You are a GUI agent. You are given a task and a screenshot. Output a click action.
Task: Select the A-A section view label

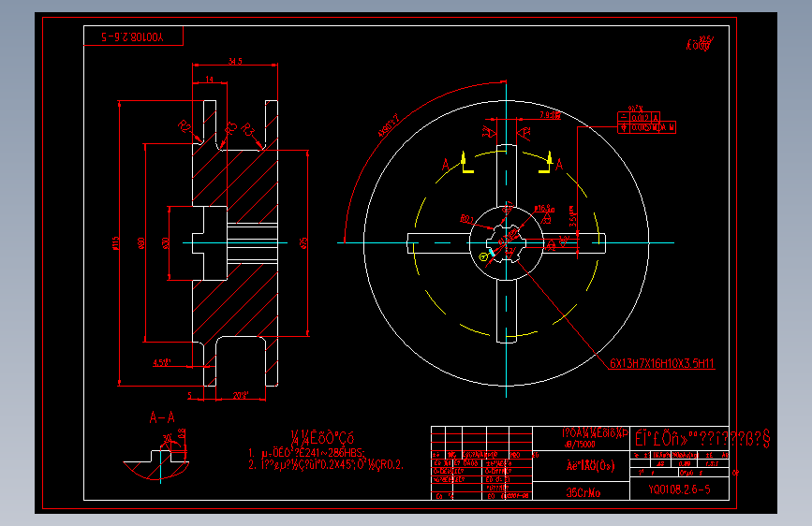tap(162, 417)
